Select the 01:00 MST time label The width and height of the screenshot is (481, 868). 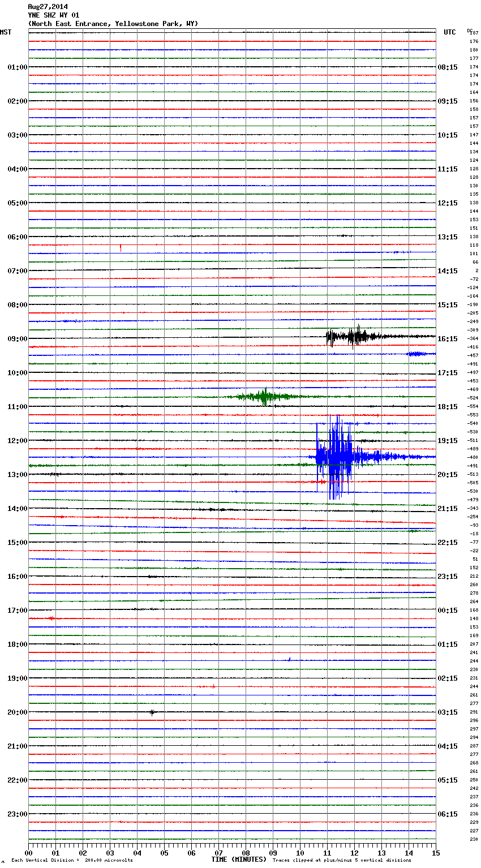pyautogui.click(x=17, y=67)
